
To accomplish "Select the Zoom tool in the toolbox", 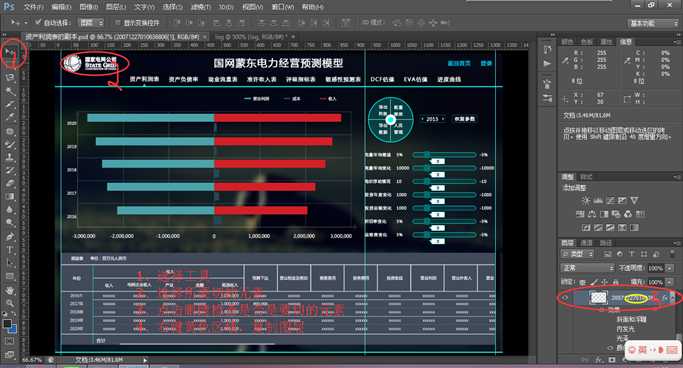I will [10, 303].
